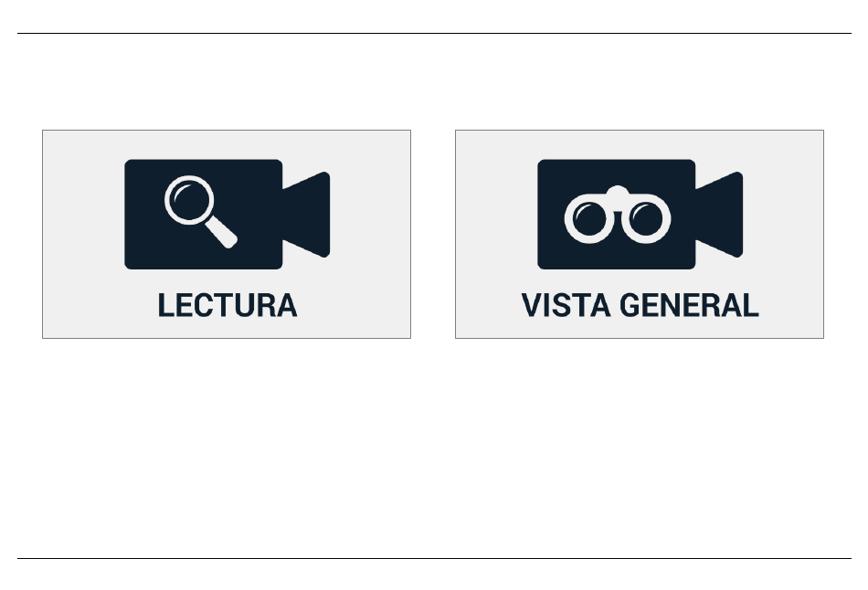Viewport: 868px width, 590px height.
Task: Select the LECTURA text label
Action: click(x=228, y=306)
